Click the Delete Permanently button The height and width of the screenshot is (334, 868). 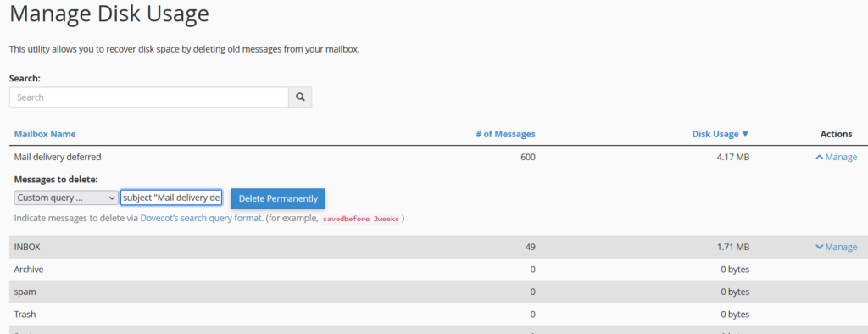pyautogui.click(x=278, y=198)
